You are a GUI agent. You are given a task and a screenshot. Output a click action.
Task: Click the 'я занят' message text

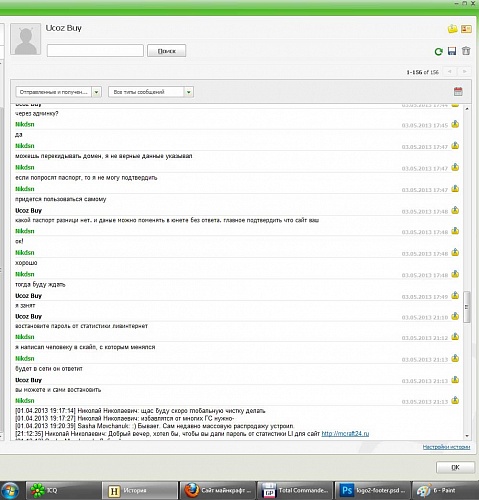pos(25,305)
